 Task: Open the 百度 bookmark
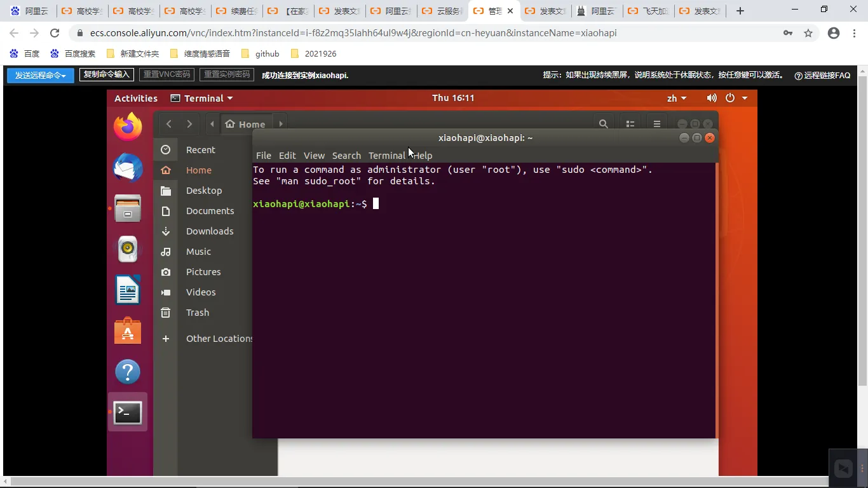point(25,53)
